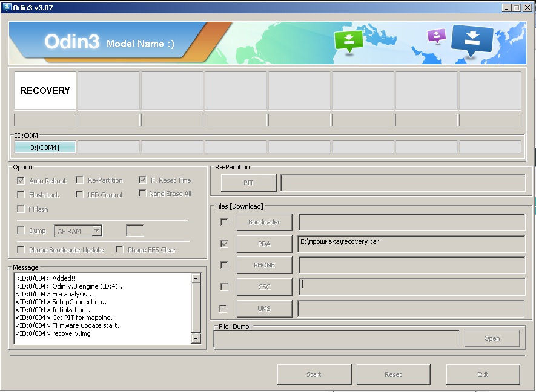This screenshot has height=392, width=536.
Task: Click the File Dump path field
Action: click(x=337, y=338)
